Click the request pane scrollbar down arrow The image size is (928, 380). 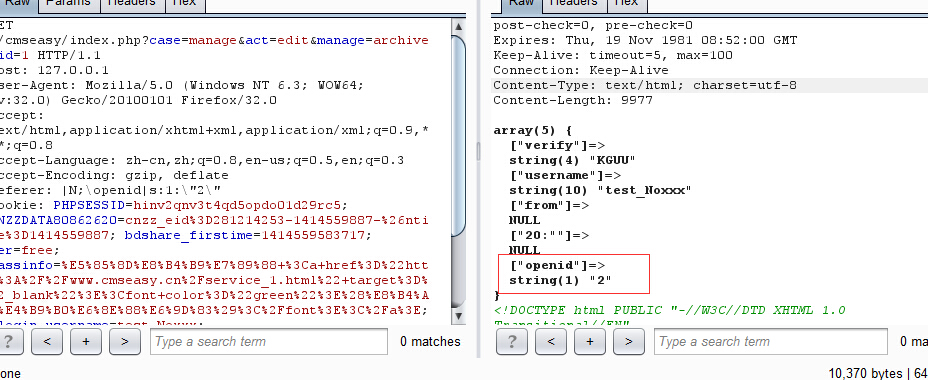(x=458, y=317)
